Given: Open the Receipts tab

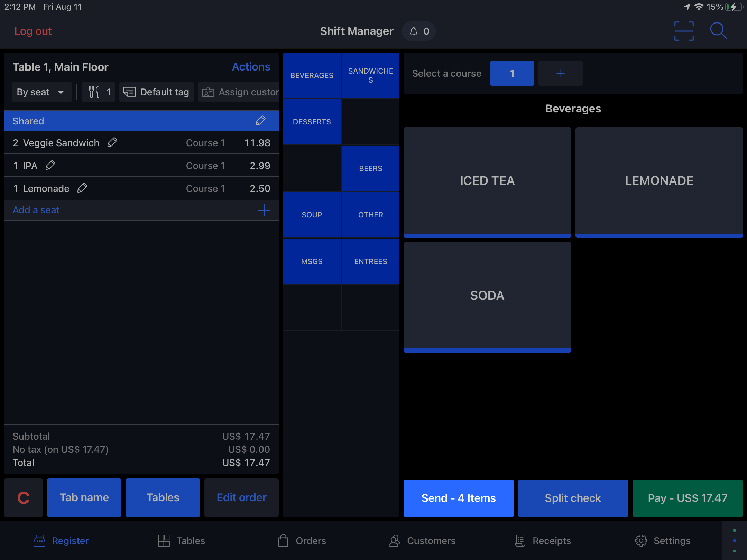Looking at the screenshot, I should tap(543, 541).
